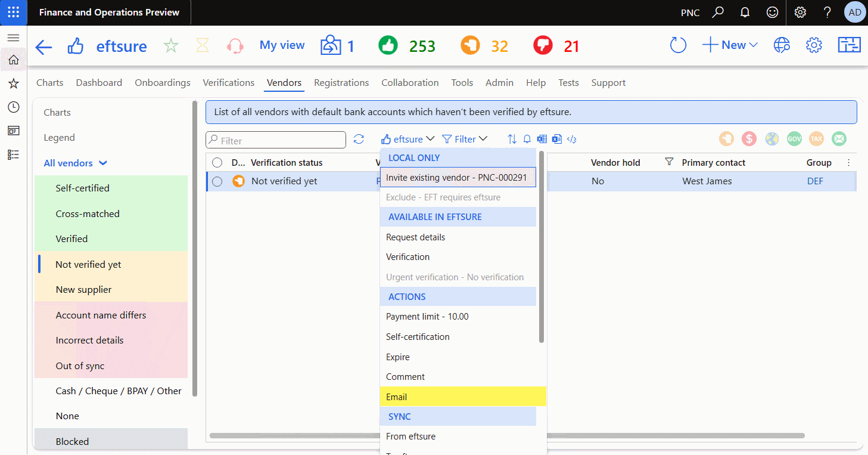Switch to the Collaboration tab

410,83
